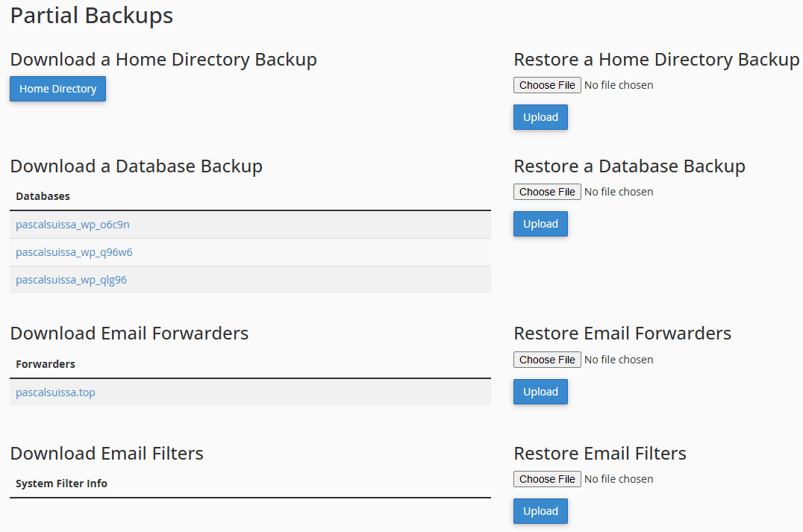Select the Forwarders column header
803x532 pixels.
(x=46, y=364)
